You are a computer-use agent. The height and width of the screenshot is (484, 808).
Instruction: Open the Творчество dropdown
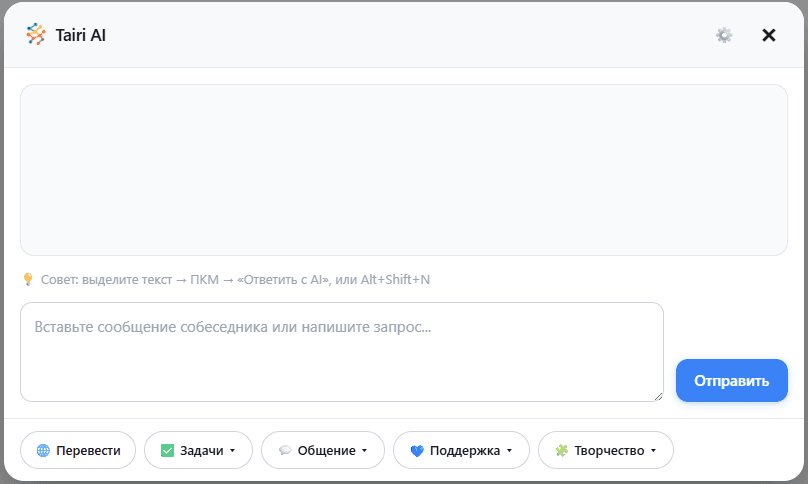tap(605, 450)
